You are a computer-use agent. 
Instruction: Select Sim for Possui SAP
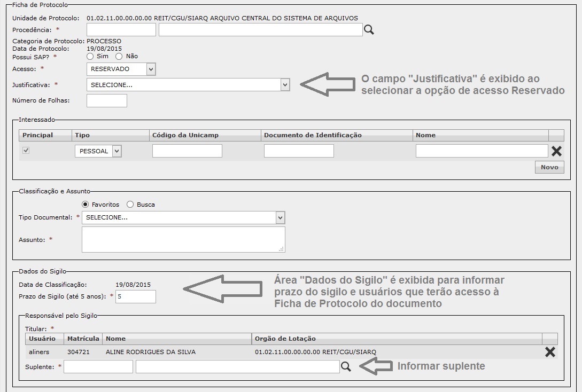[90, 57]
